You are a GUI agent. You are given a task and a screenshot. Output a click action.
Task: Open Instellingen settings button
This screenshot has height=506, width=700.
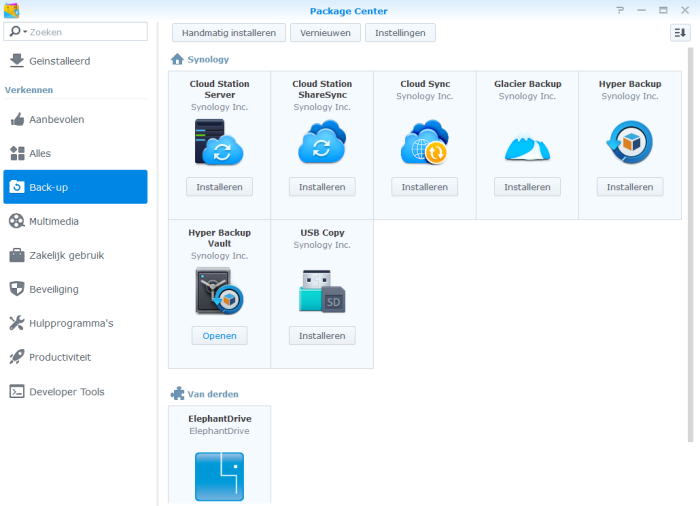click(400, 33)
